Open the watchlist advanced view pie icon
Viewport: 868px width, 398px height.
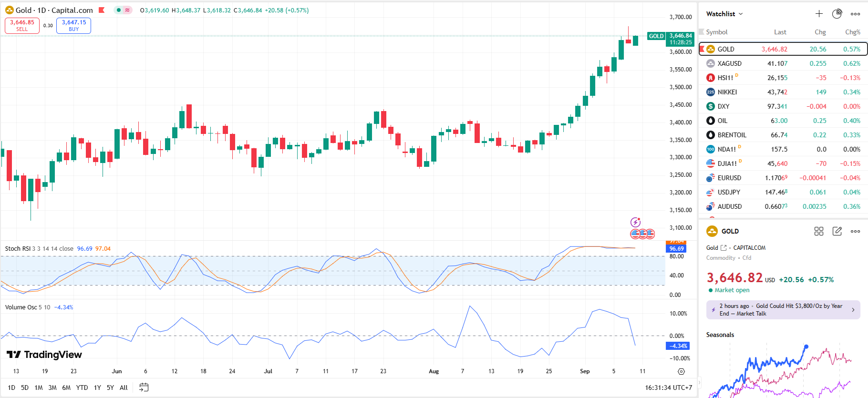(837, 14)
